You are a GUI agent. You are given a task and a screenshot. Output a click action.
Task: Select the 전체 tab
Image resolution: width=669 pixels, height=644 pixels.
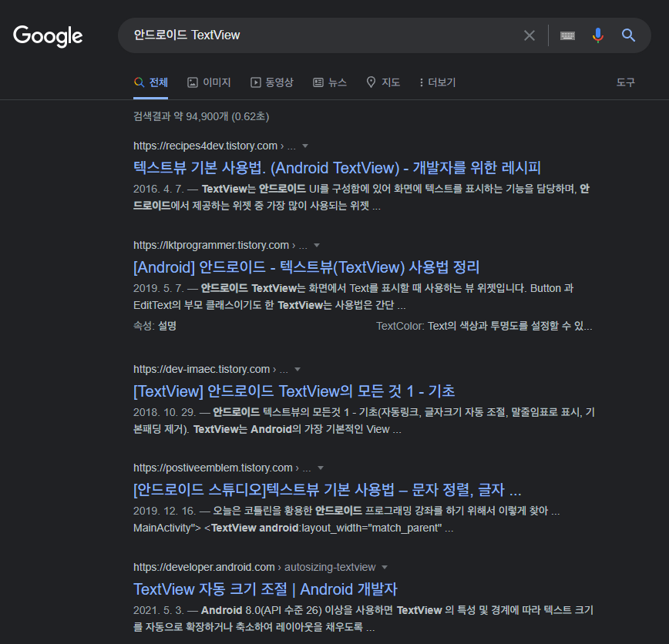150,82
